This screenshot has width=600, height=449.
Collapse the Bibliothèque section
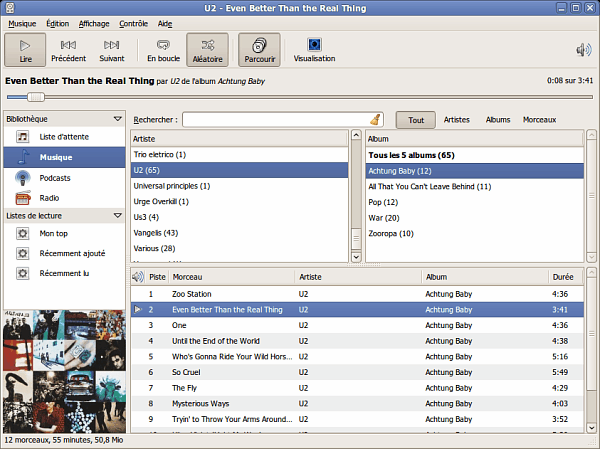(117, 119)
